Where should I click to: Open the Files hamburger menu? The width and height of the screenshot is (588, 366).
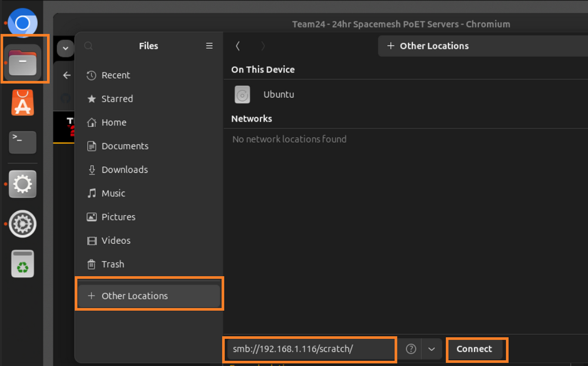(209, 46)
